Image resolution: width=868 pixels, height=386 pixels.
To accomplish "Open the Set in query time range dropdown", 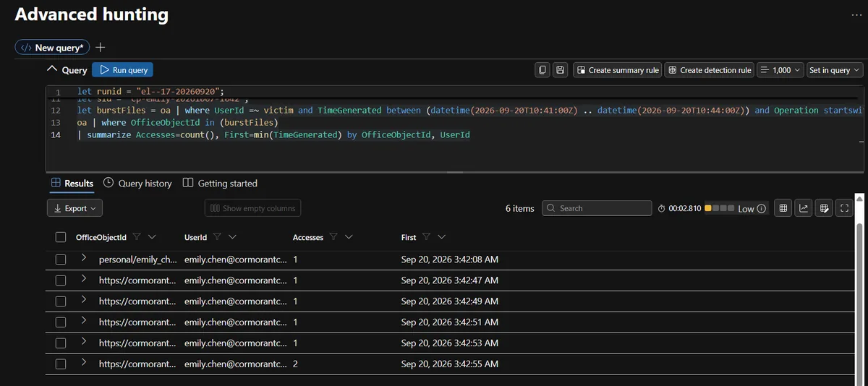I will (835, 70).
